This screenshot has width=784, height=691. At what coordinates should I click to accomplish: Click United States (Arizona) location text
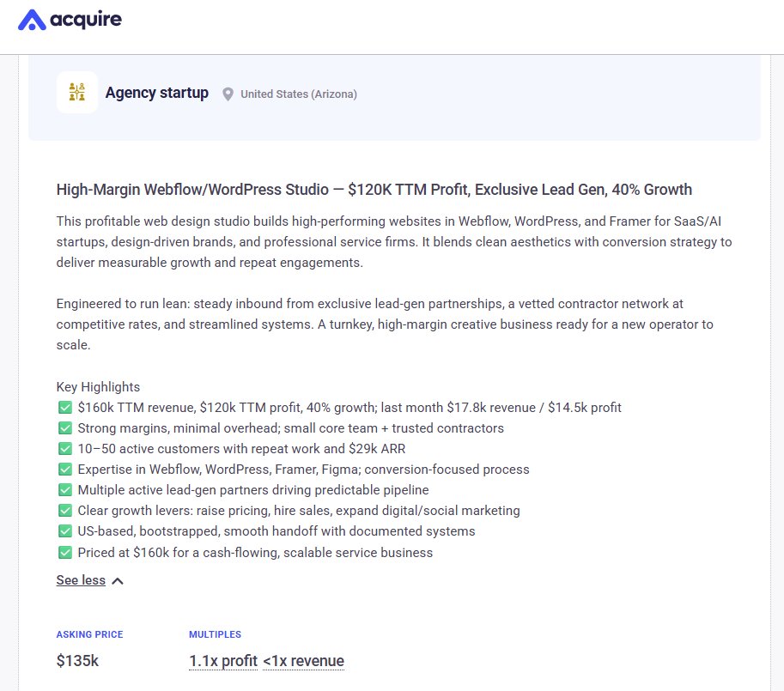click(x=299, y=94)
